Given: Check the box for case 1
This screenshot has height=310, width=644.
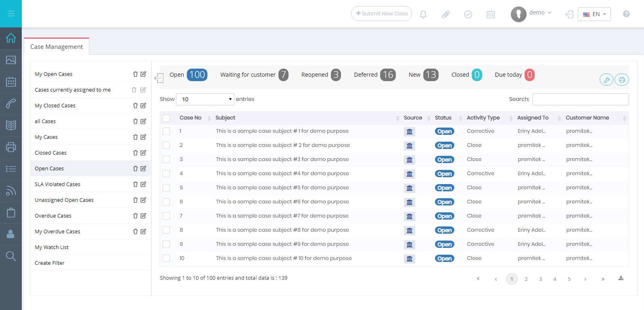Looking at the screenshot, I should pos(166,131).
